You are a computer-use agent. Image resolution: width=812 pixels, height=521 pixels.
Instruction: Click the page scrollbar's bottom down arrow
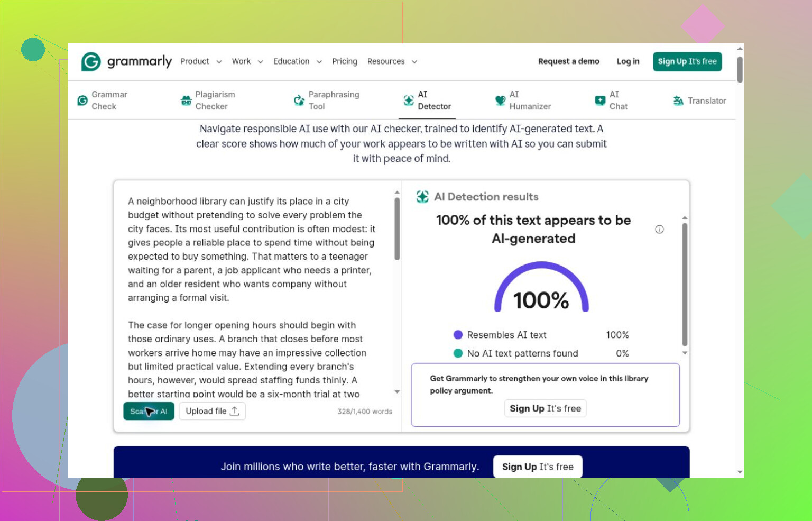(740, 472)
